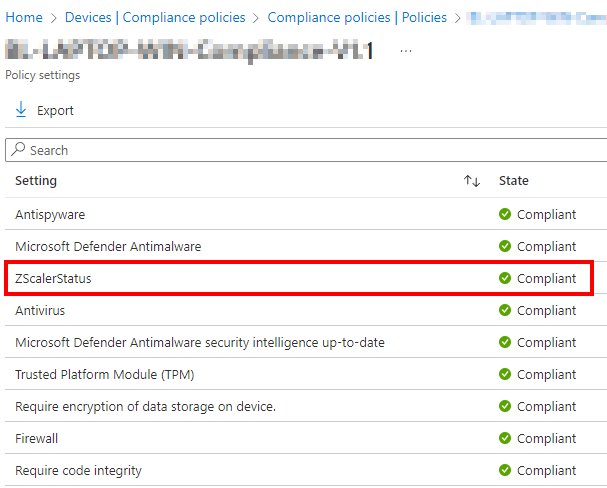
Task: Click the Setting column header
Action: coord(36,181)
